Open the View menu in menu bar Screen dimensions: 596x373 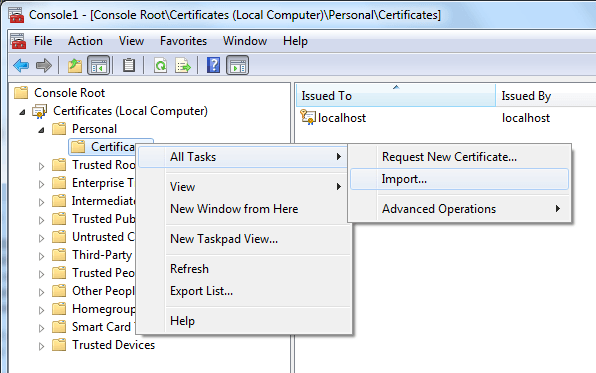(132, 41)
